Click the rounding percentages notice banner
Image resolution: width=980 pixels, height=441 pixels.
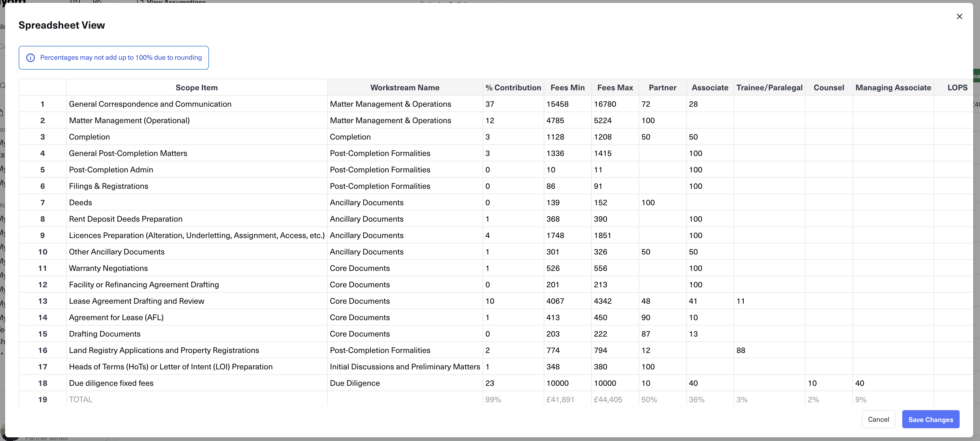[x=113, y=57]
